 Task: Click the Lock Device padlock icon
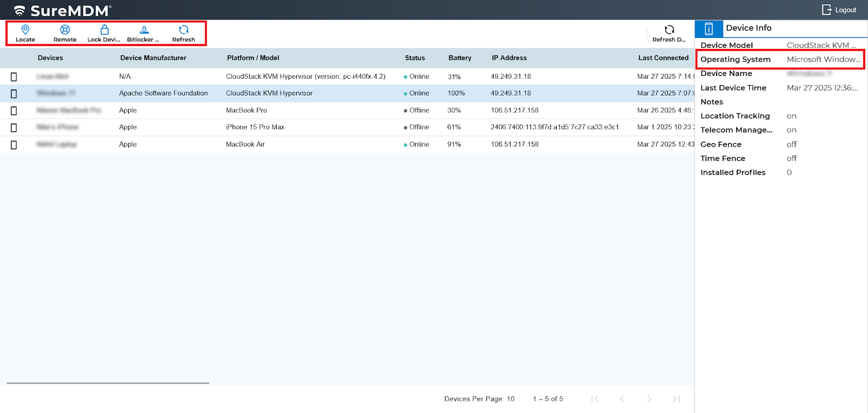pyautogui.click(x=104, y=30)
